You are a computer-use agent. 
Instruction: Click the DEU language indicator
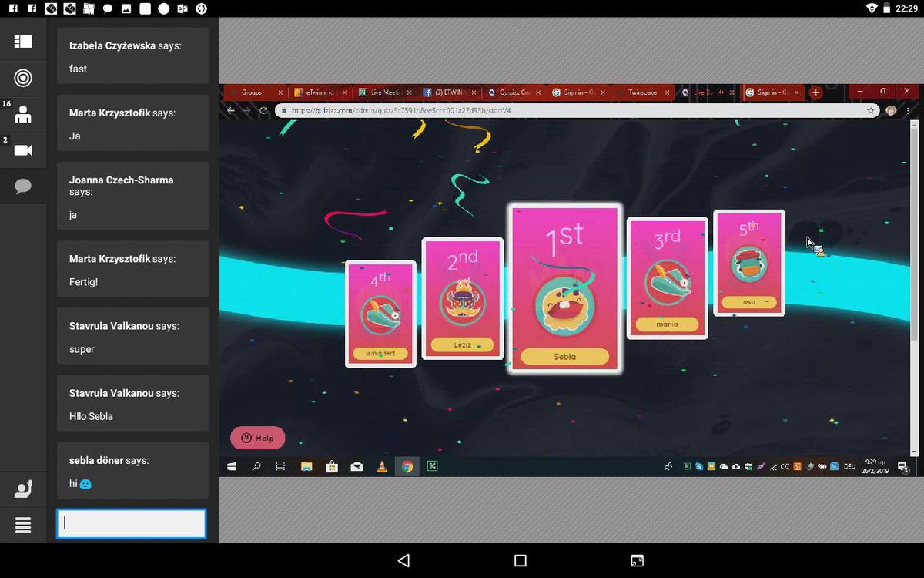pos(850,466)
